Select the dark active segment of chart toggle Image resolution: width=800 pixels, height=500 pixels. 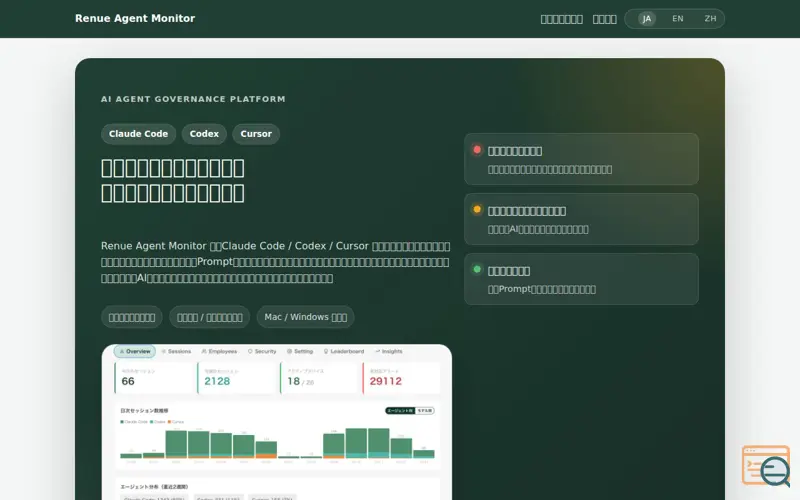coord(400,411)
